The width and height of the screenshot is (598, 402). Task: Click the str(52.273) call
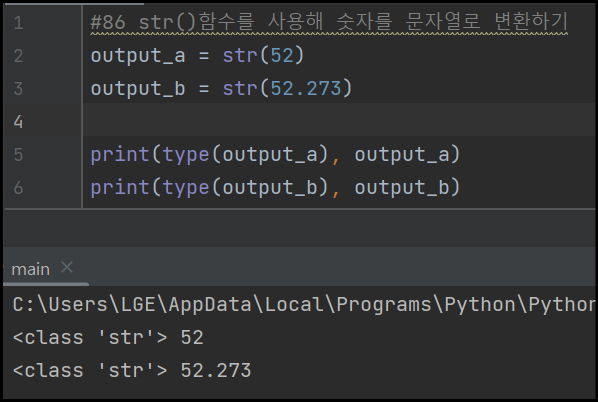pos(287,88)
